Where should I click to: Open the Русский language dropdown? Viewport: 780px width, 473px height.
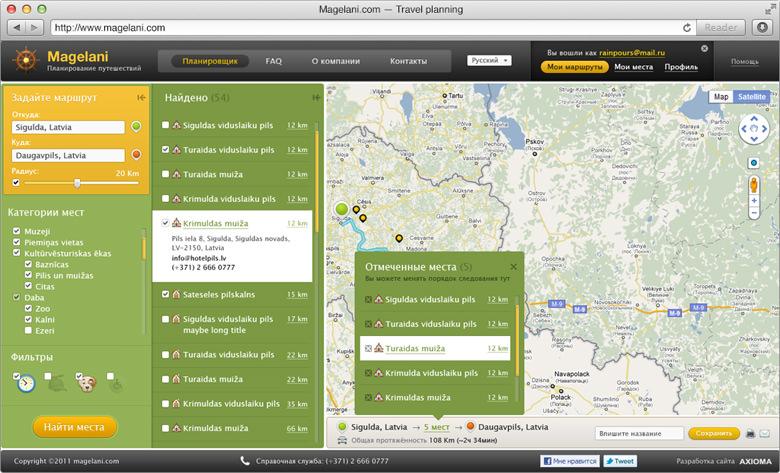click(489, 61)
